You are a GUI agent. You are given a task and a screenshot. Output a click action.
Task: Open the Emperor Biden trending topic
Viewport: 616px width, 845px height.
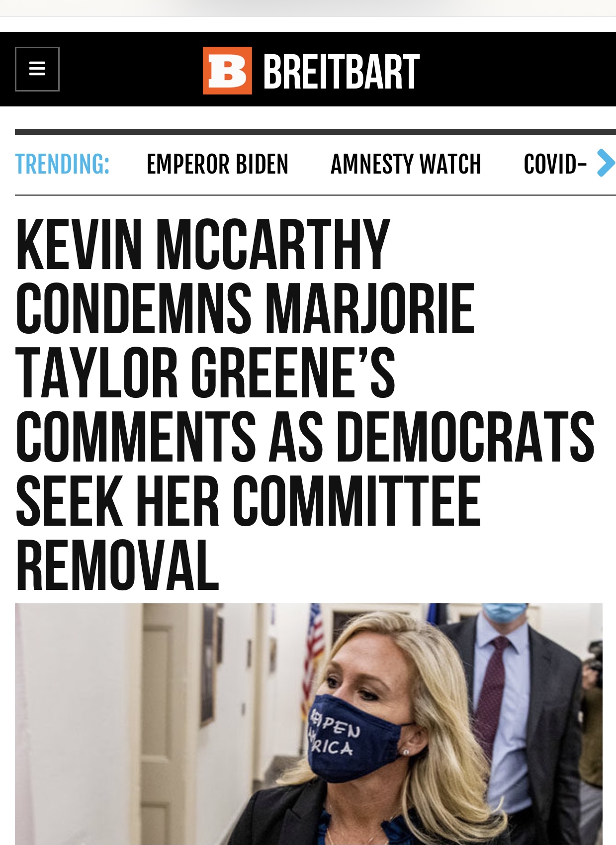[x=217, y=164]
